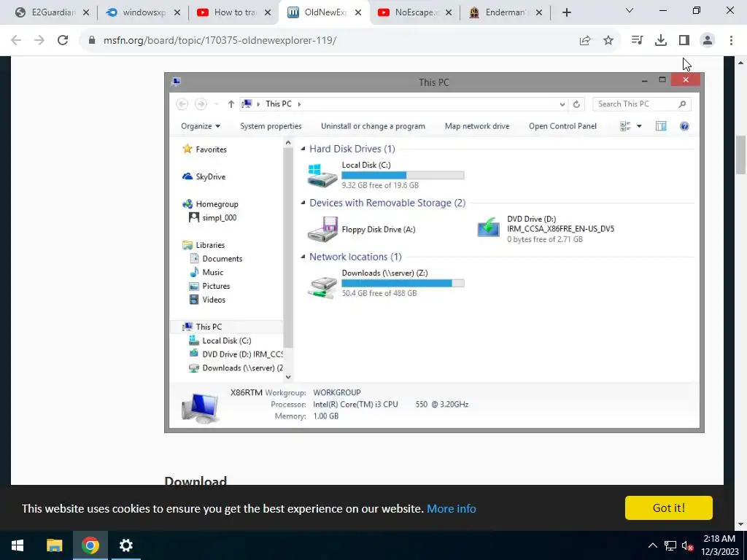The image size is (747, 560).
Task: Go forward one page
Action: click(x=39, y=41)
